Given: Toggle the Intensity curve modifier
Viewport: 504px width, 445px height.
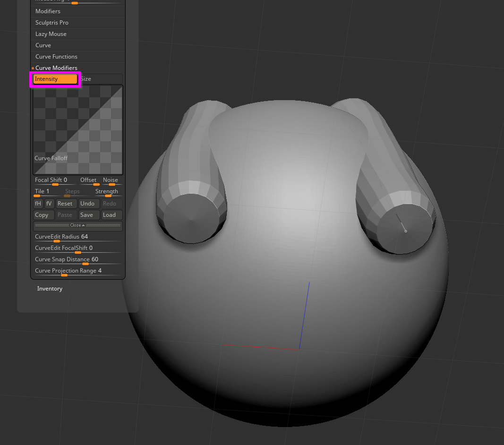Looking at the screenshot, I should coord(55,79).
